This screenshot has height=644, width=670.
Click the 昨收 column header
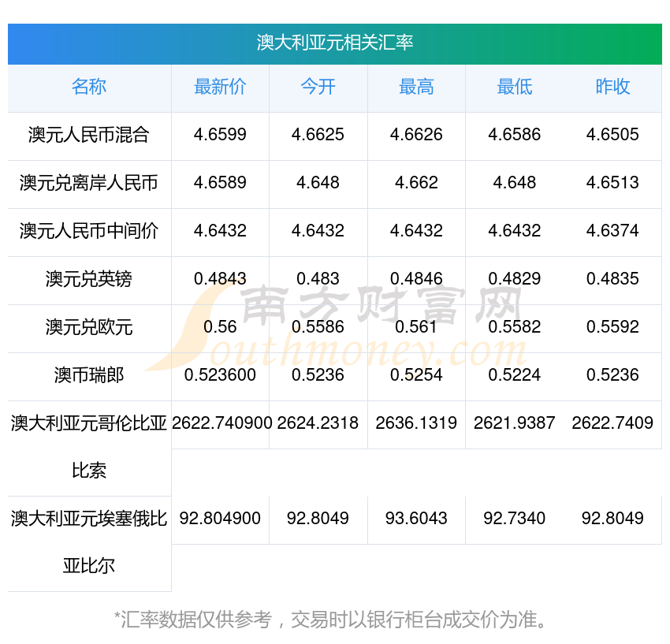point(612,87)
